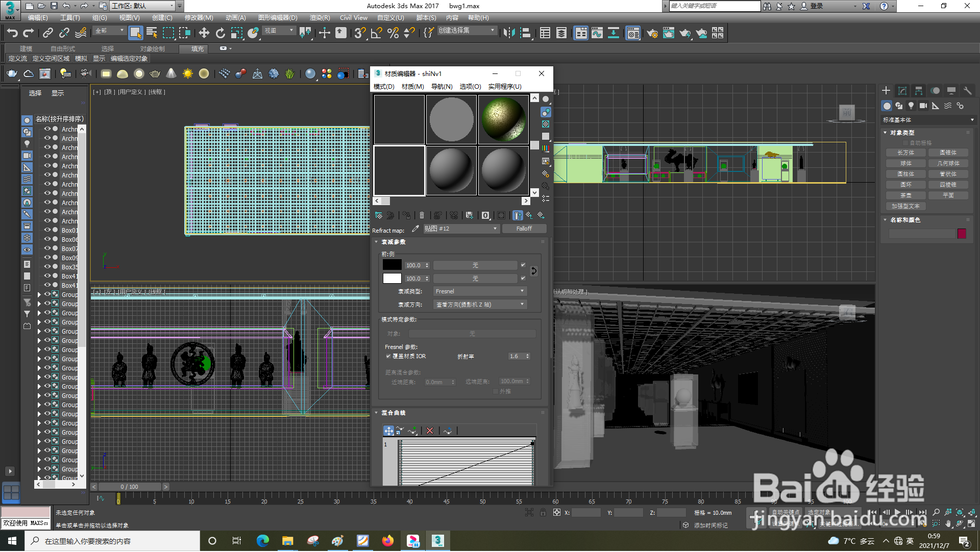Open the Rendered Frame Window icon
Screen dimensions: 980x552
coord(669,33)
